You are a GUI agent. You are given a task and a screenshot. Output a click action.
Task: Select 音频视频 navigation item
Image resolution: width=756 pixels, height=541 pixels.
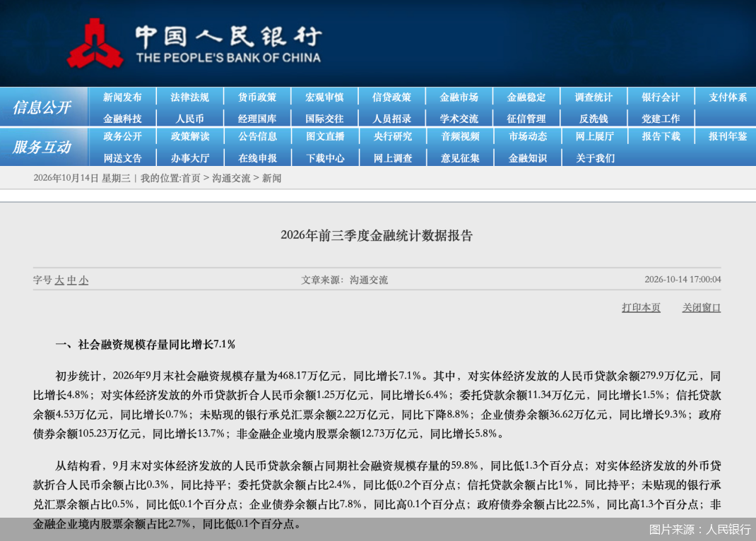click(x=460, y=136)
